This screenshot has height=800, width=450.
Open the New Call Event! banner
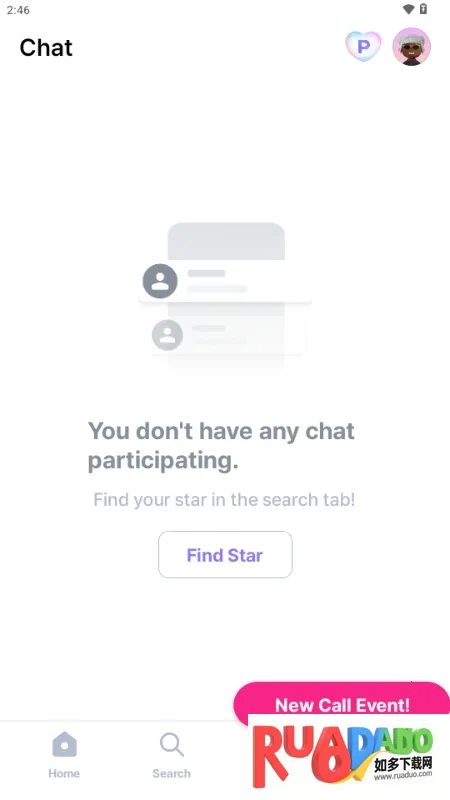click(x=341, y=701)
